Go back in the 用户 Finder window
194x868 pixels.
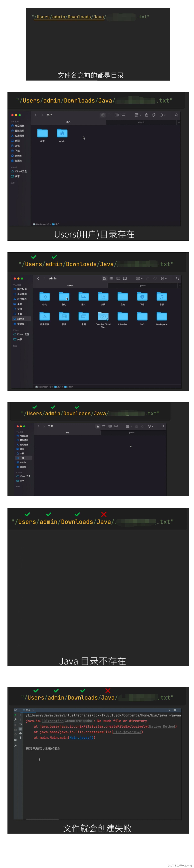36,115
